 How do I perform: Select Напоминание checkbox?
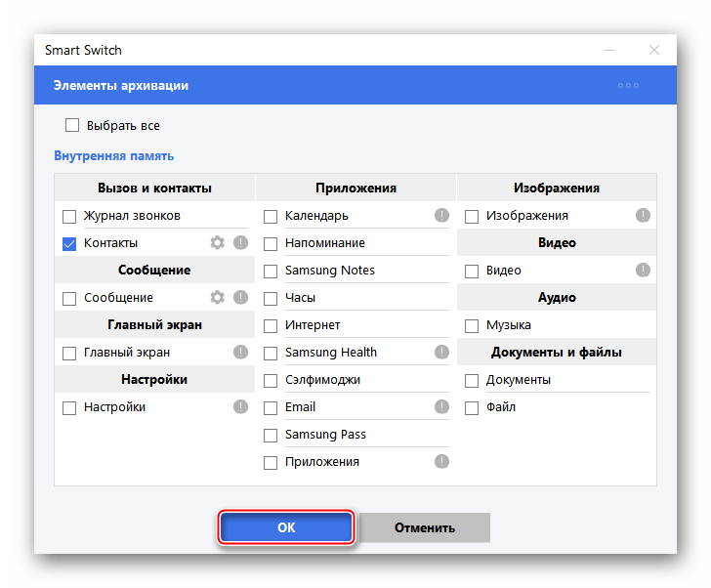click(271, 244)
